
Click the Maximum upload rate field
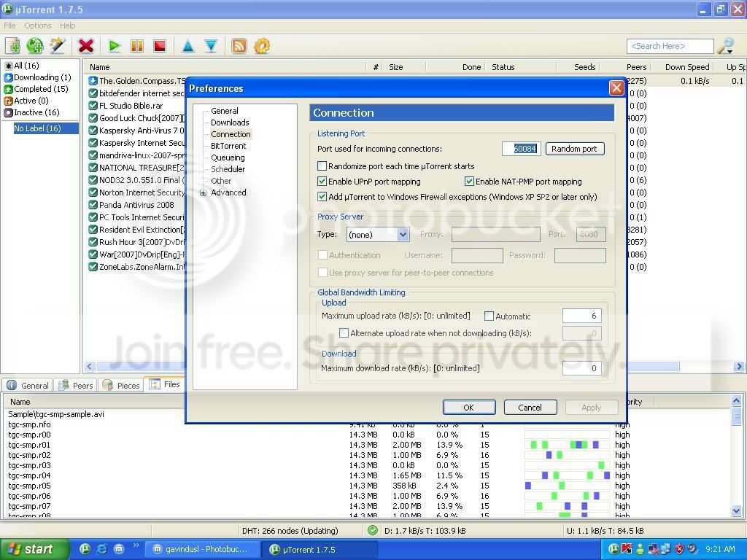click(581, 316)
